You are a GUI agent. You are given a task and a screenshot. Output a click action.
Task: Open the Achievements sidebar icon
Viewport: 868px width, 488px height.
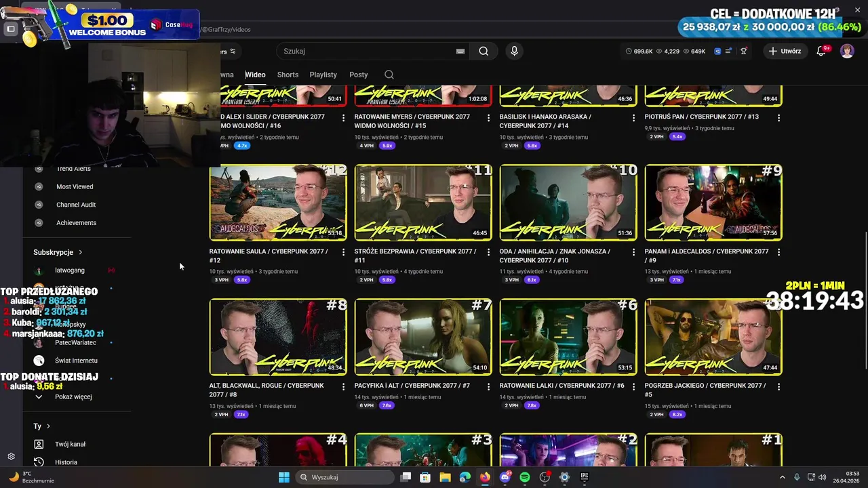[39, 222]
